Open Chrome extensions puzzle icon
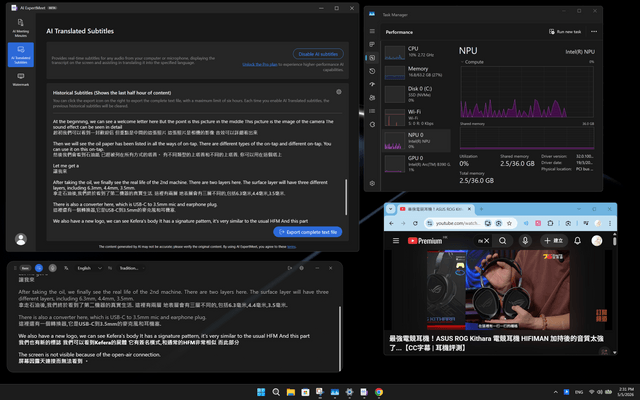Screen dimensions: 640x400 coord(550,223)
